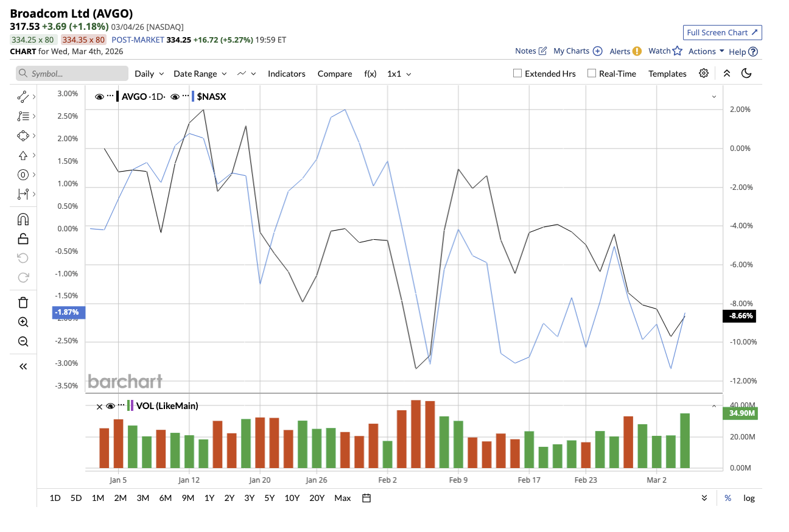Switch to dark mode moon icon
789x532 pixels.
click(747, 73)
